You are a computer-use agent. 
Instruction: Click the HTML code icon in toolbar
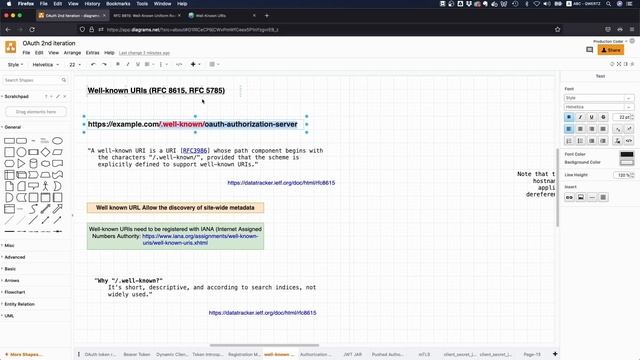[179, 64]
